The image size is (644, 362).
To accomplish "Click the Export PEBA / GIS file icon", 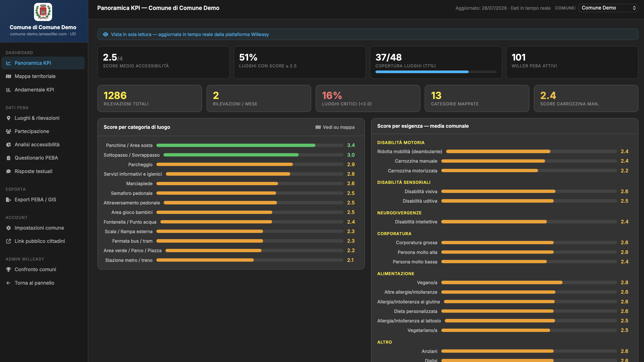I will [8, 200].
